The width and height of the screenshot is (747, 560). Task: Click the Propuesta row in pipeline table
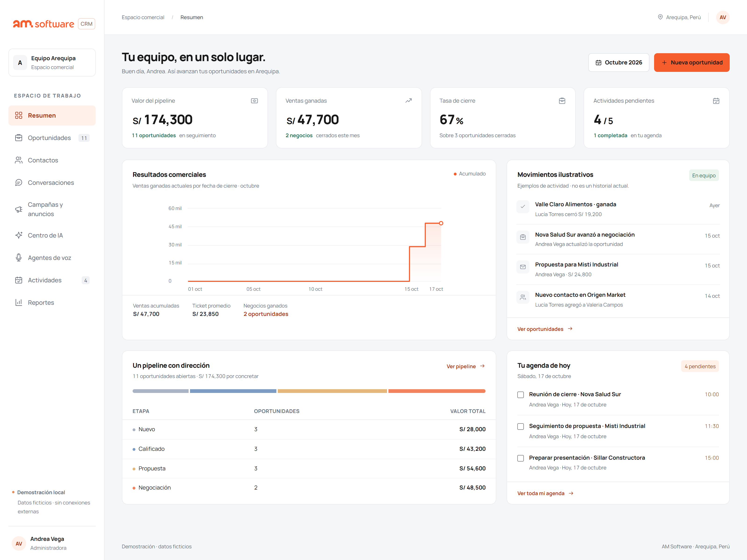(x=309, y=469)
